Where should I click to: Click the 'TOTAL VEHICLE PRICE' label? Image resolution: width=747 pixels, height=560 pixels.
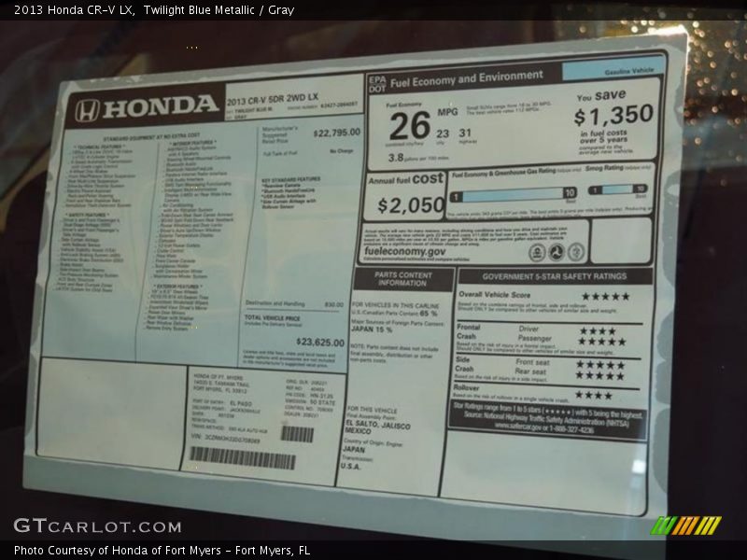273,317
